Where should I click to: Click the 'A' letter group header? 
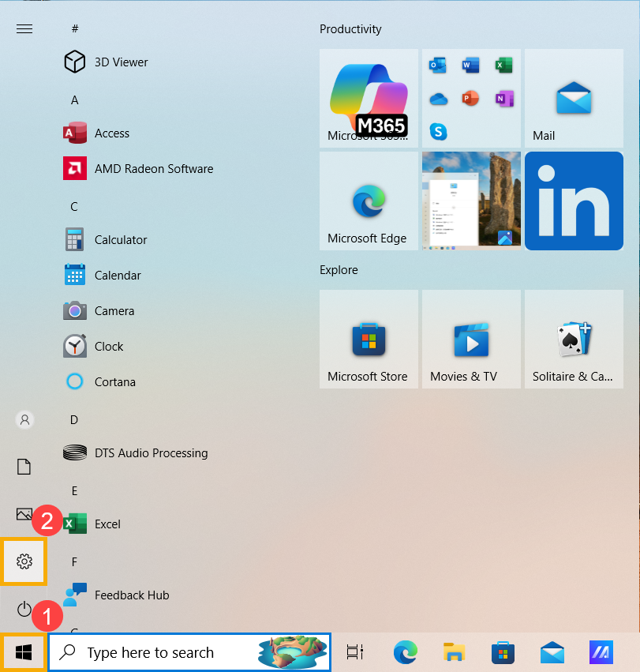point(74,100)
